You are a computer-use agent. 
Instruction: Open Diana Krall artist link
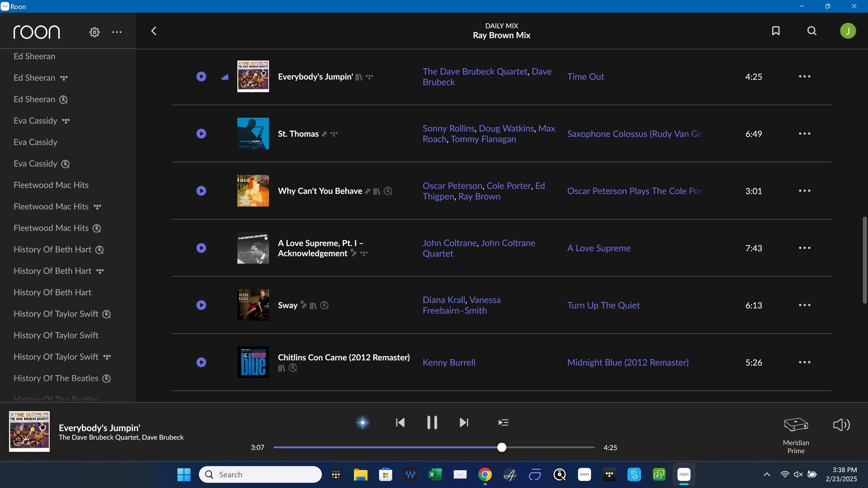click(x=443, y=300)
